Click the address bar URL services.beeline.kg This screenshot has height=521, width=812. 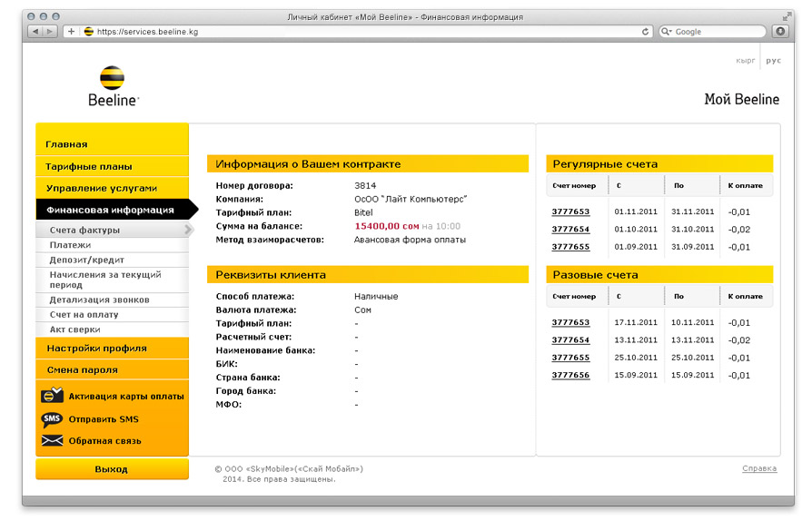click(x=147, y=32)
